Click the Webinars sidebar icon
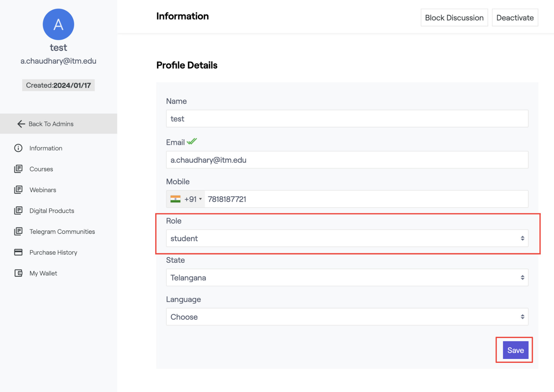 click(18, 190)
